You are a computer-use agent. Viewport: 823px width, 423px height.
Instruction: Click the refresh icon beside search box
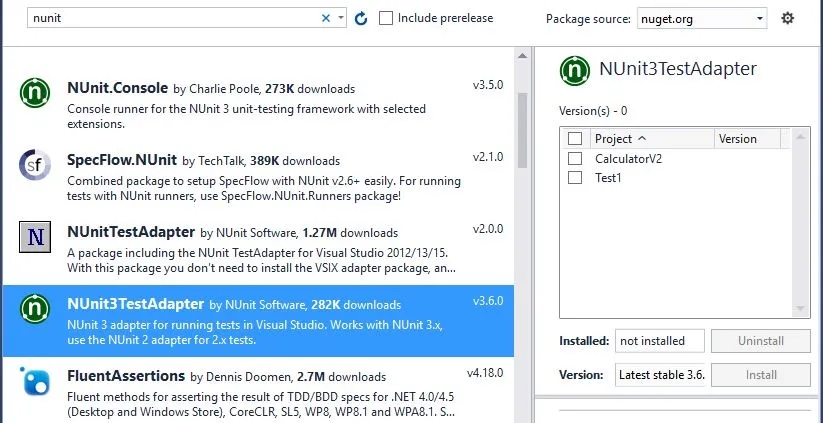[361, 18]
